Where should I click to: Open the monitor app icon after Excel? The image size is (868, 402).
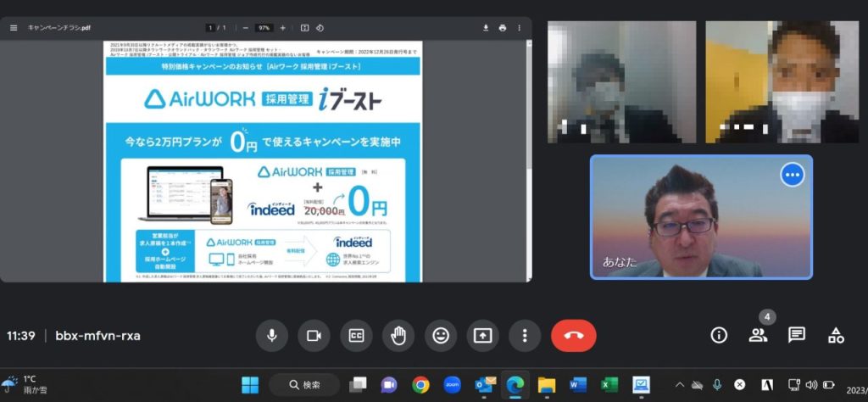(x=641, y=384)
